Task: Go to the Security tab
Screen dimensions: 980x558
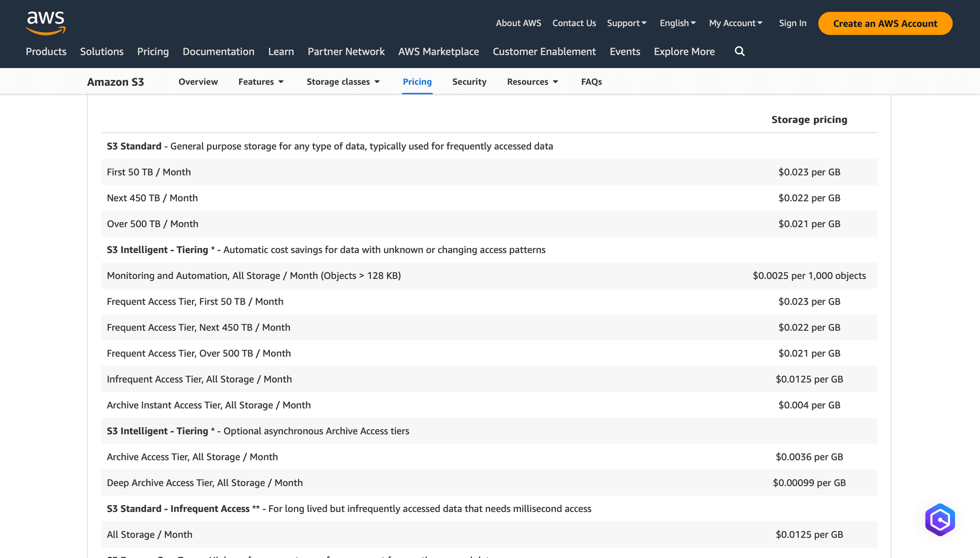Action: click(x=469, y=82)
